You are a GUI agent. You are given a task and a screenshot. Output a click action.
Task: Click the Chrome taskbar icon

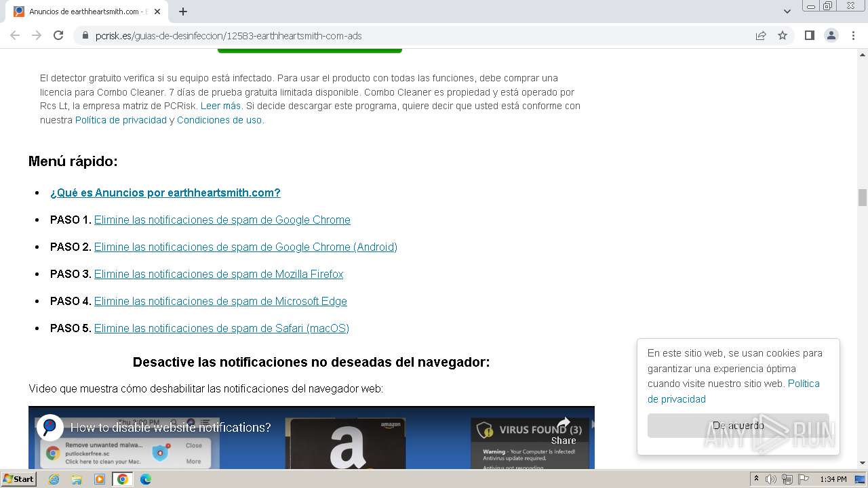pyautogui.click(x=123, y=479)
